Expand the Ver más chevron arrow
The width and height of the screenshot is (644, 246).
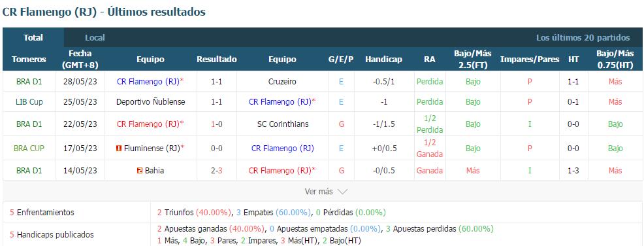(x=342, y=192)
